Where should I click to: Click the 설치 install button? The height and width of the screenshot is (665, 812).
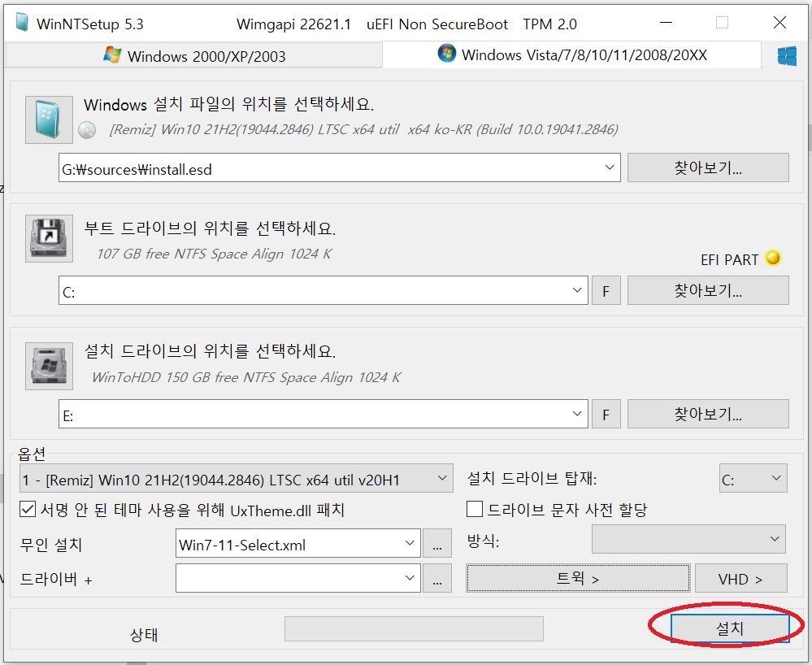730,628
